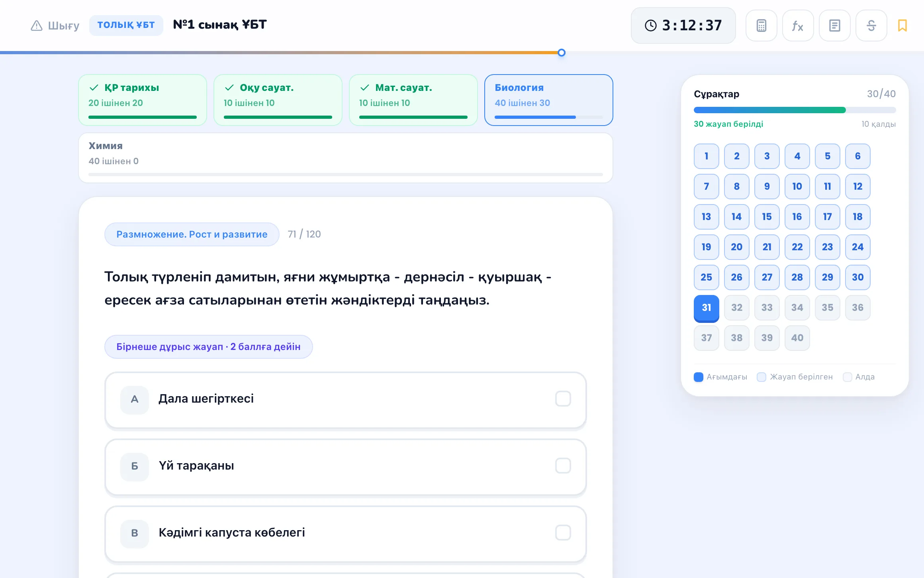Click the exit warning triangle icon
This screenshot has width=924, height=578.
pyautogui.click(x=37, y=26)
